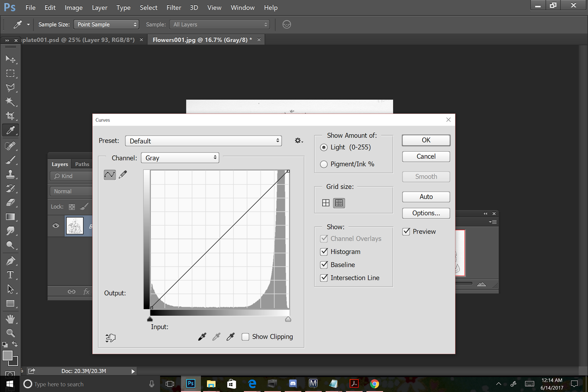Viewport: 588px width, 392px height.
Task: Click the Auto button
Action: tap(426, 197)
